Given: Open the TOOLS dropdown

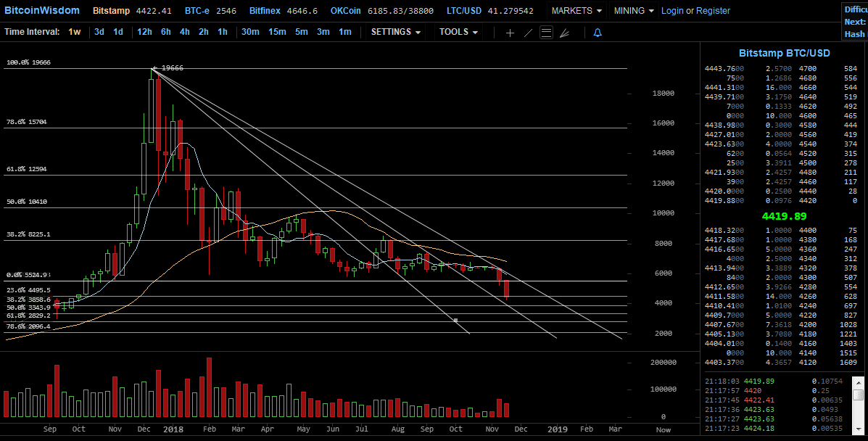Looking at the screenshot, I should 458,32.
